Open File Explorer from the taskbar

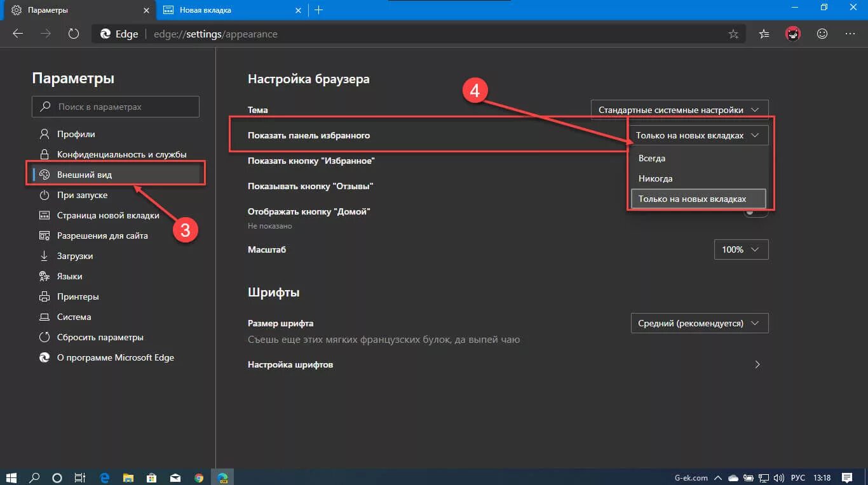tap(128, 477)
